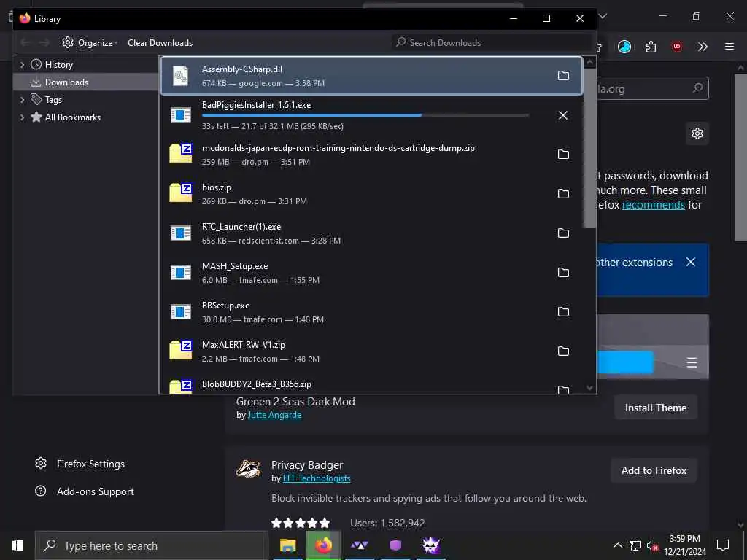Viewport: 747px width, 560px height.
Task: Click the downloads list scroll-down arrow
Action: coord(589,388)
